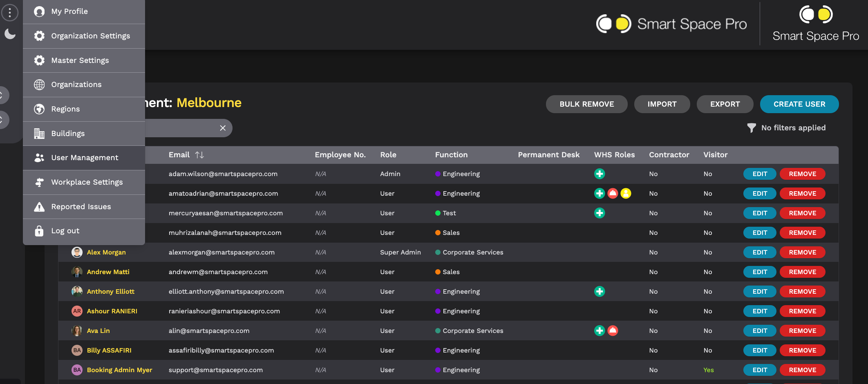The width and height of the screenshot is (868, 384).
Task: Open the filter funnel icon
Action: [751, 128]
